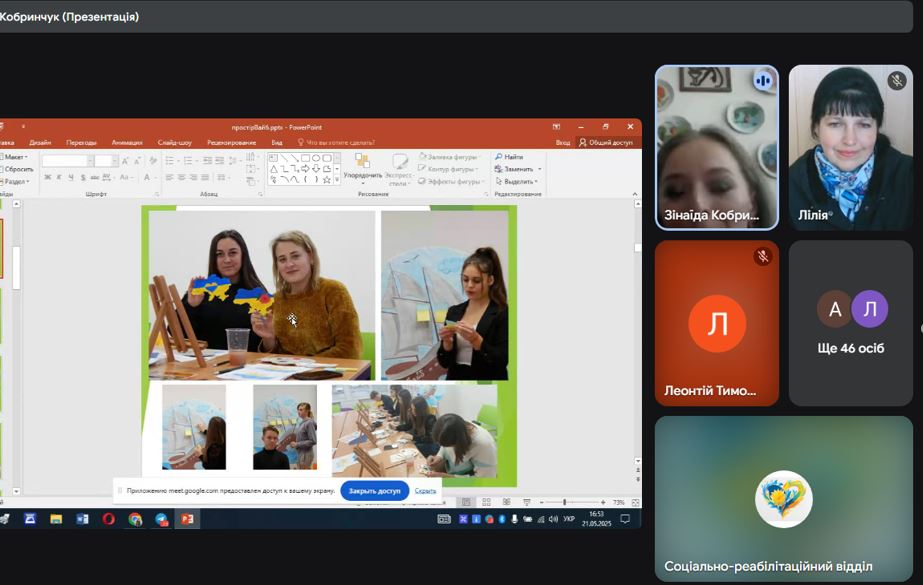Click the Скрыть link in sharing banner
Image resolution: width=923 pixels, height=585 pixels.
click(x=425, y=491)
